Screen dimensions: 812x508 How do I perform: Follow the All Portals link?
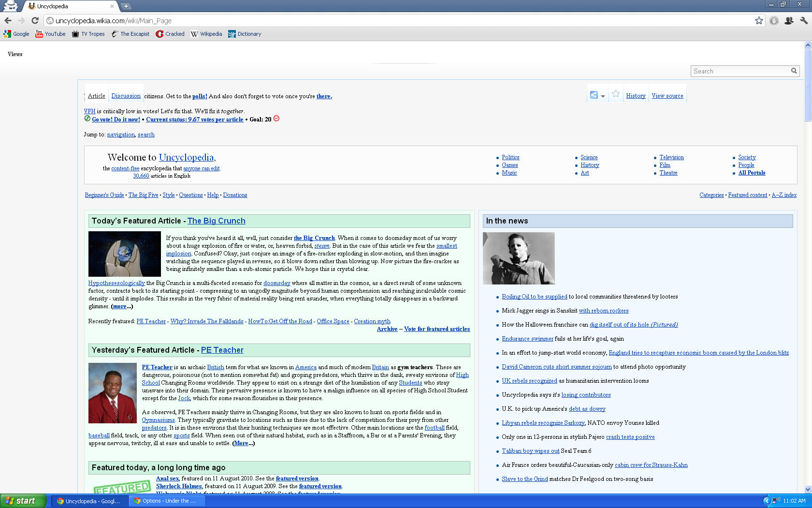(752, 173)
